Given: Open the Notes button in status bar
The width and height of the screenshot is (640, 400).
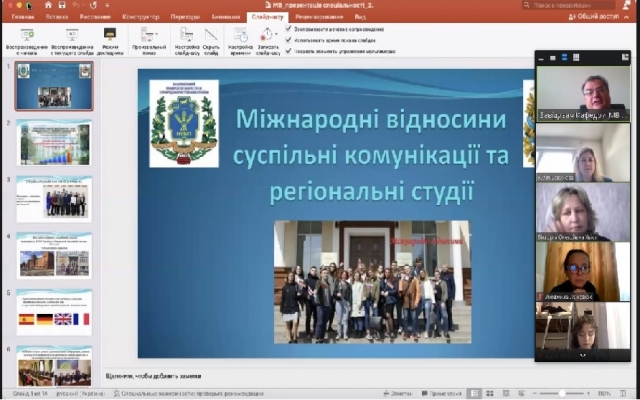Looking at the screenshot, I should [x=397, y=394].
